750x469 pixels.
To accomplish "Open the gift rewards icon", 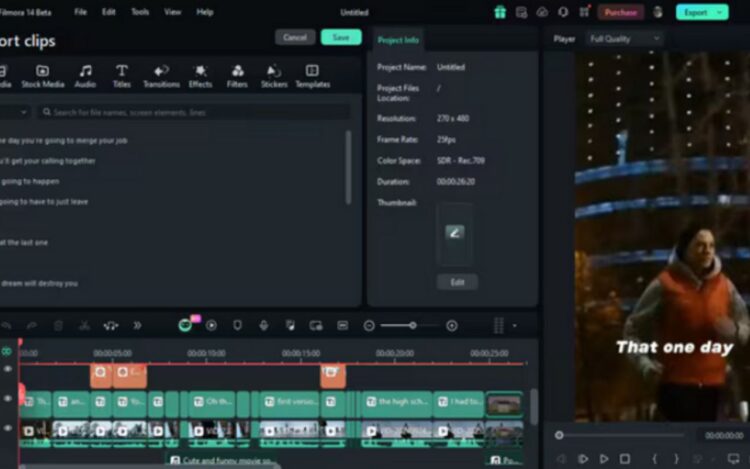I will (x=500, y=12).
